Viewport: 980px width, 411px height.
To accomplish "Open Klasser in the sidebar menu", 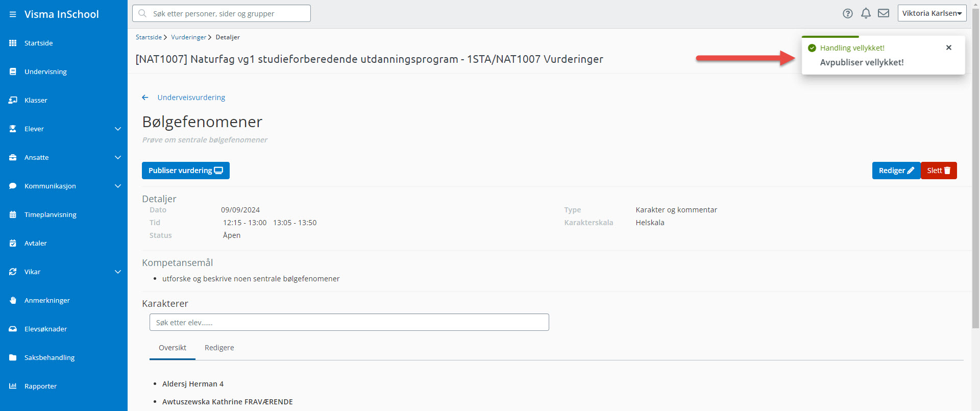I will click(36, 100).
